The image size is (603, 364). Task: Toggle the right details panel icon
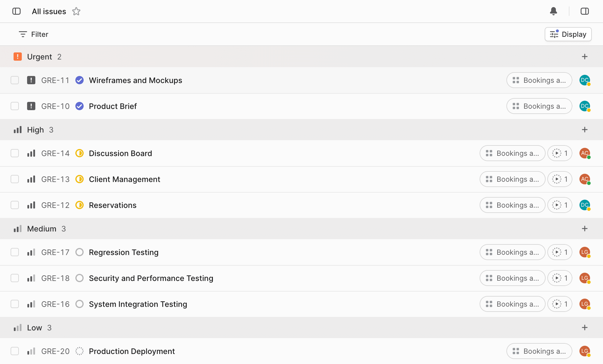[x=585, y=11]
